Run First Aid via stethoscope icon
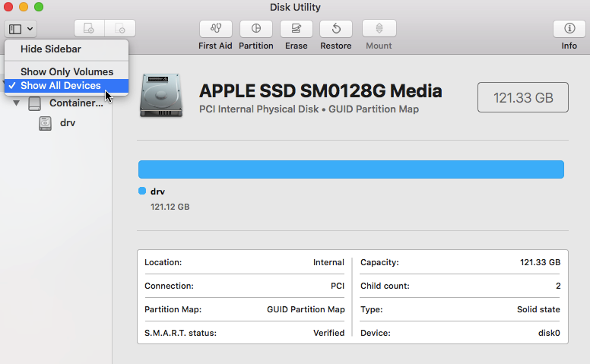The width and height of the screenshot is (590, 364). point(216,28)
